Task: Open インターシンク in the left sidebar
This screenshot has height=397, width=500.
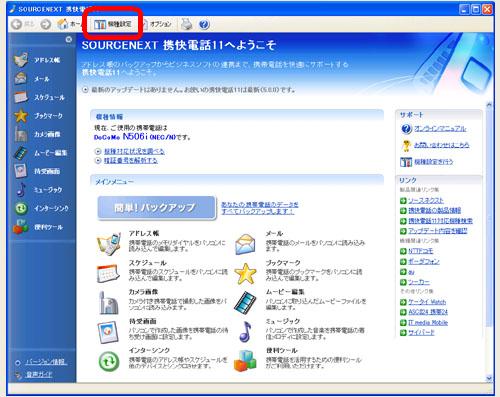Action: click(41, 208)
